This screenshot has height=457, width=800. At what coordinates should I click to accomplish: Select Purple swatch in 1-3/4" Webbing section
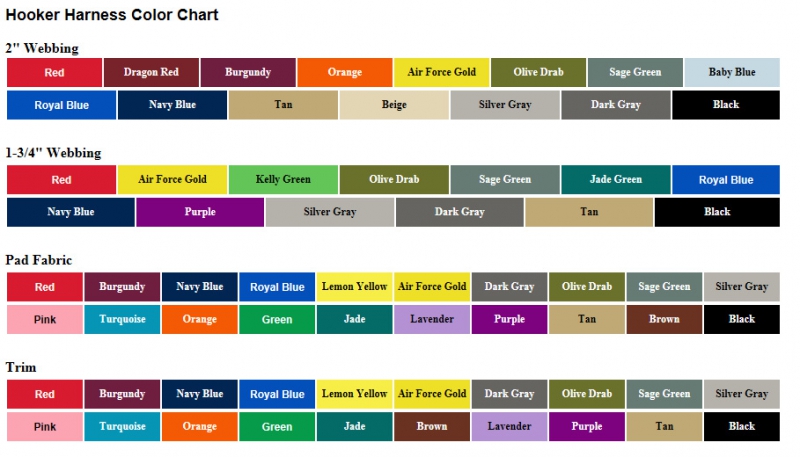(x=200, y=212)
